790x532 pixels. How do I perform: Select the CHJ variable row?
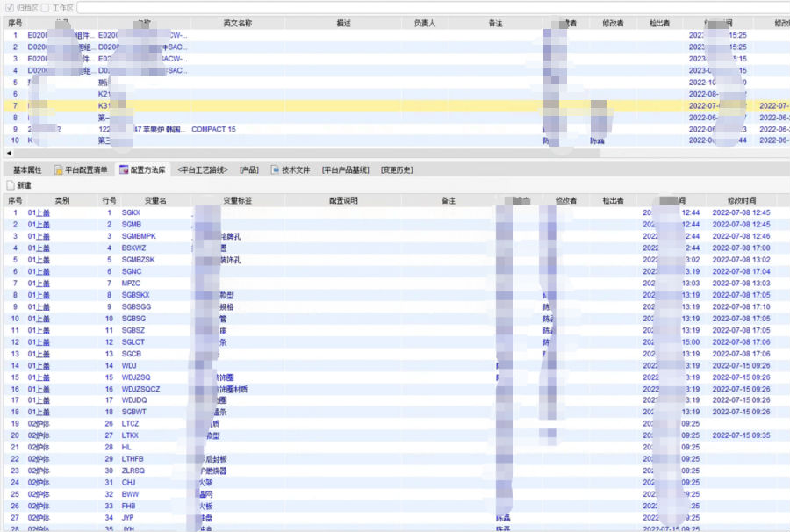tap(397, 483)
